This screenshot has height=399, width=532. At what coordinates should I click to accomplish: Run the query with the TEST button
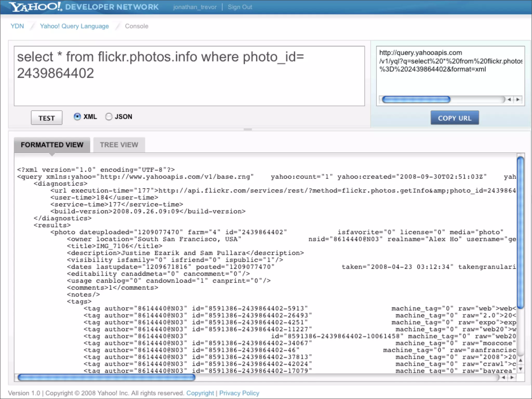pyautogui.click(x=46, y=118)
